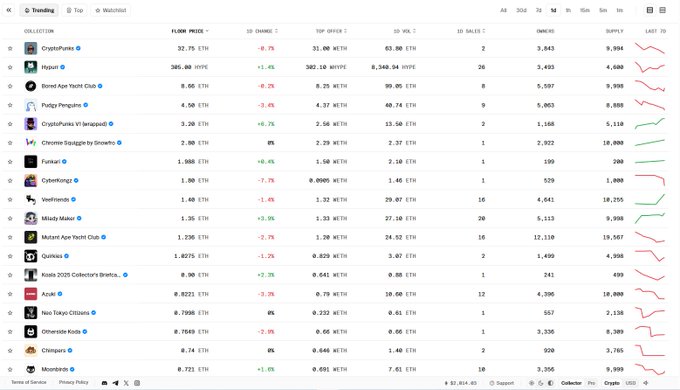Switch to the compact rows view icon

click(663, 10)
